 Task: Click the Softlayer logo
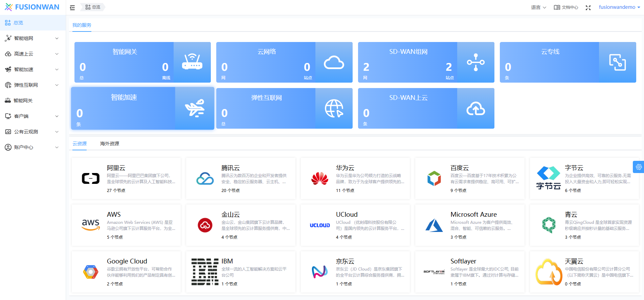[x=434, y=272]
